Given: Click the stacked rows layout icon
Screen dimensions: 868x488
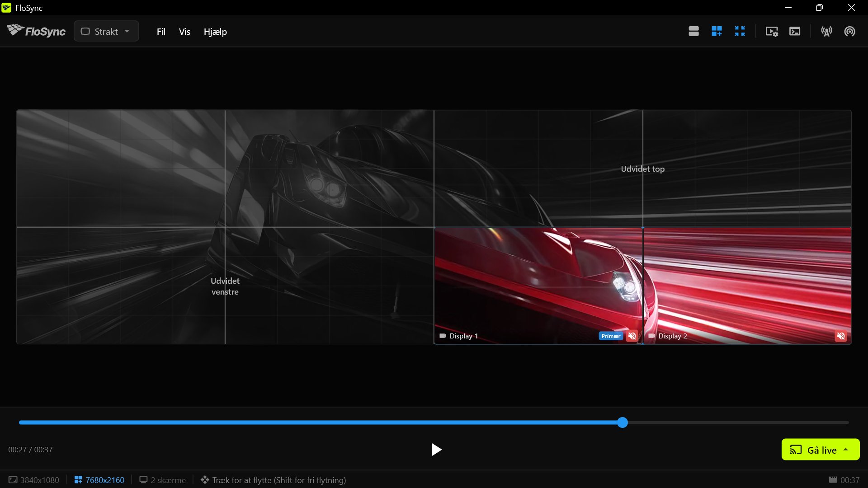Looking at the screenshot, I should tap(693, 31).
